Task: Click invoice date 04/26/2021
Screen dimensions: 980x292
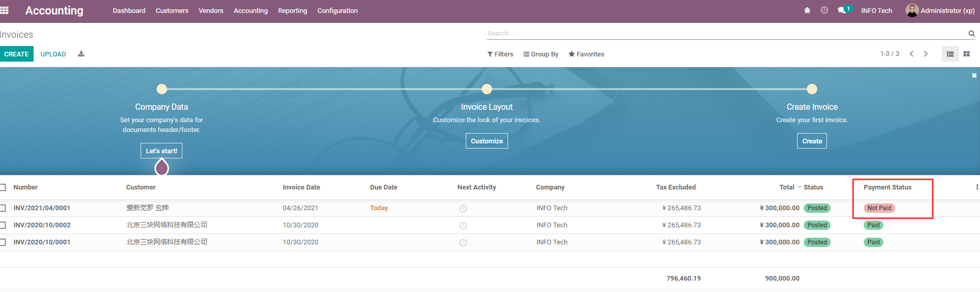Action: coord(300,208)
